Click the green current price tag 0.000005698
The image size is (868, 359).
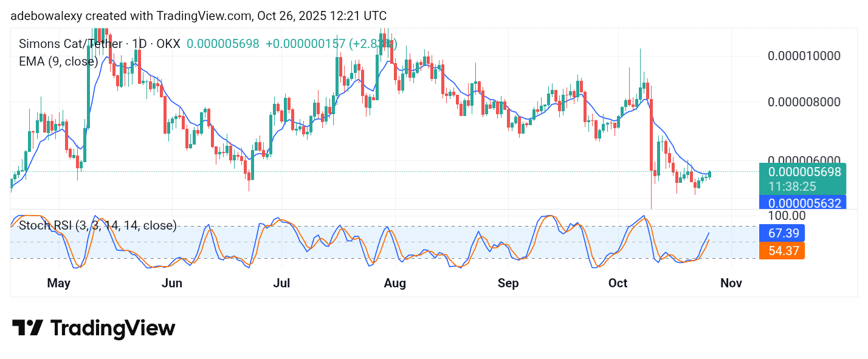coord(804,172)
